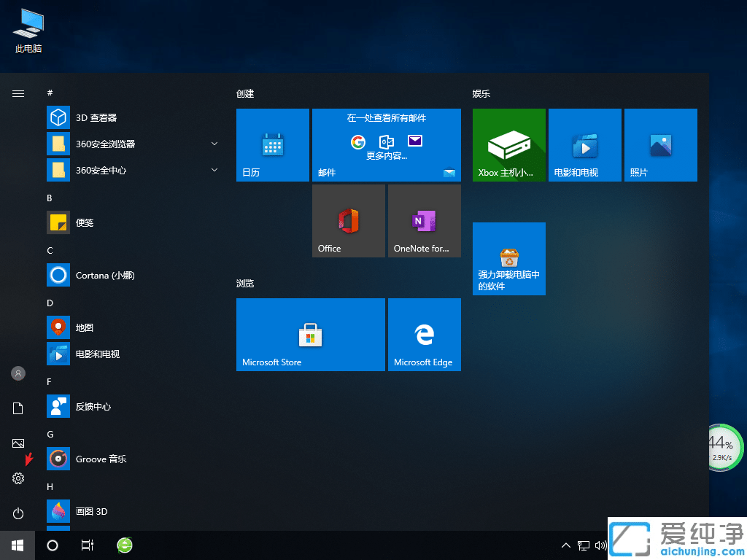Select the Settings gear in the Start sidebar
The height and width of the screenshot is (560, 747).
click(18, 478)
